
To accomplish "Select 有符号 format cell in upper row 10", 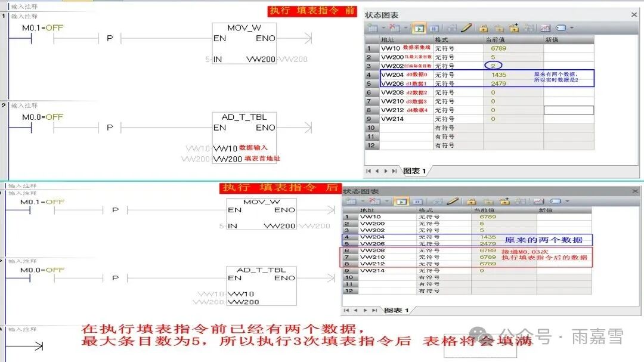I will (459, 128).
